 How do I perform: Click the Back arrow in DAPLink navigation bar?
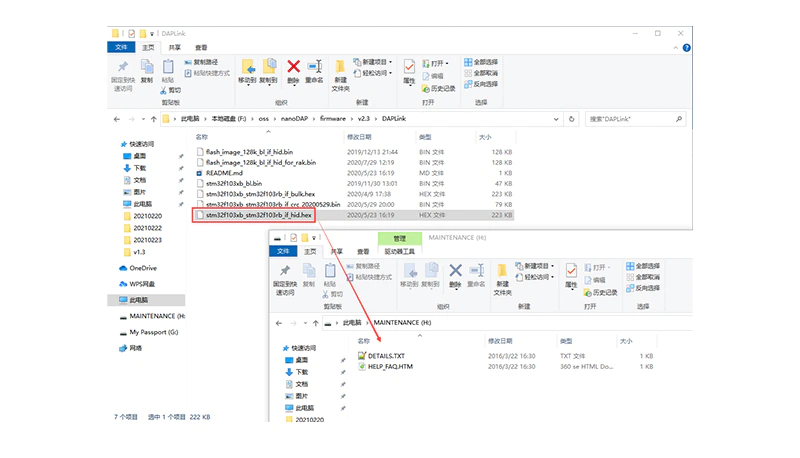[x=117, y=119]
